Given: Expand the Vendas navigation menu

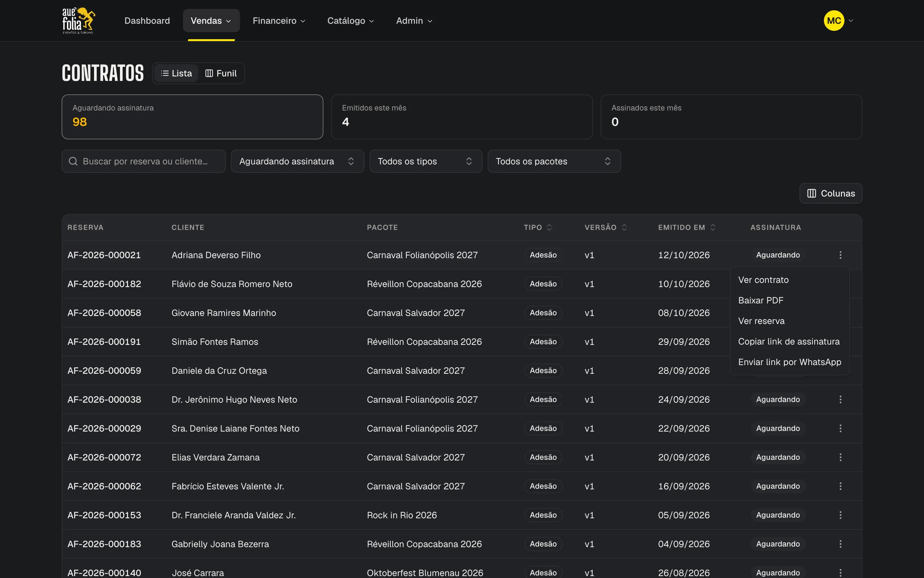Looking at the screenshot, I should (211, 21).
